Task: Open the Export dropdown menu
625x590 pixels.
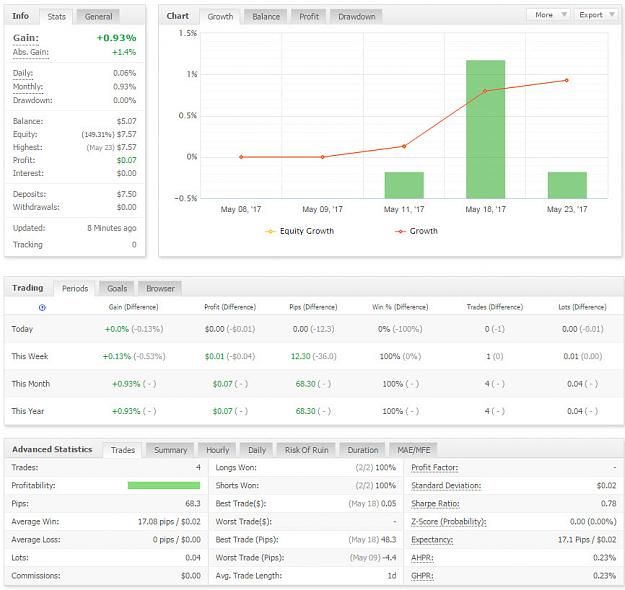Action: tap(596, 15)
